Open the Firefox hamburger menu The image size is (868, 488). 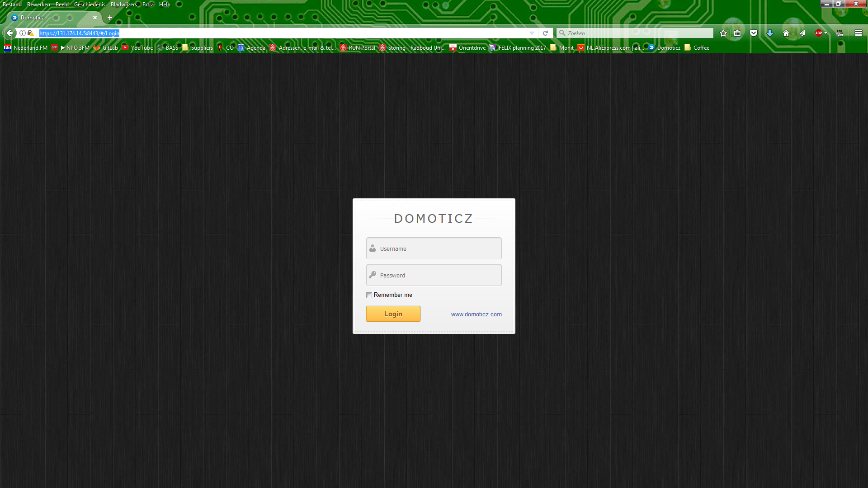[x=859, y=33]
